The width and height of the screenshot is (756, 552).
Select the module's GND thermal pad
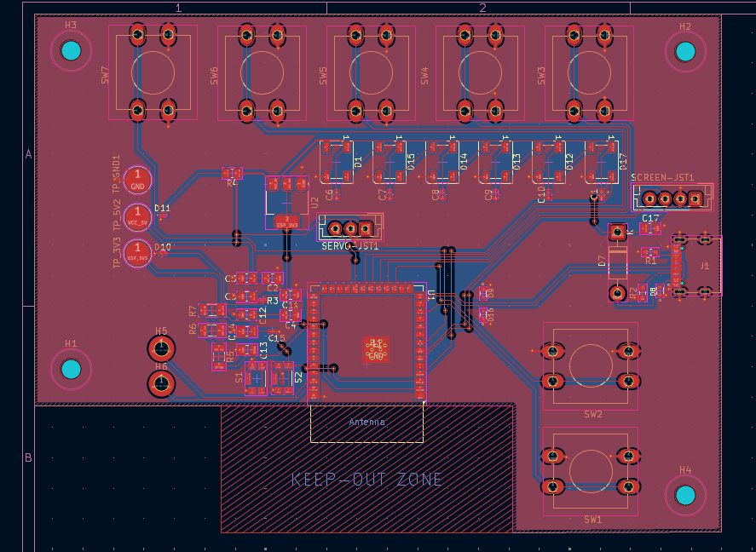point(376,350)
